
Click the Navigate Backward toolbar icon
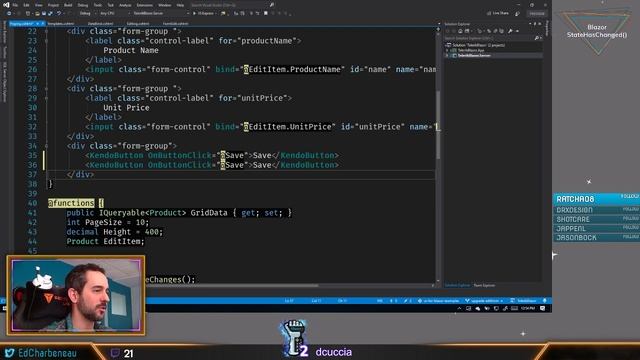[x=9, y=13]
